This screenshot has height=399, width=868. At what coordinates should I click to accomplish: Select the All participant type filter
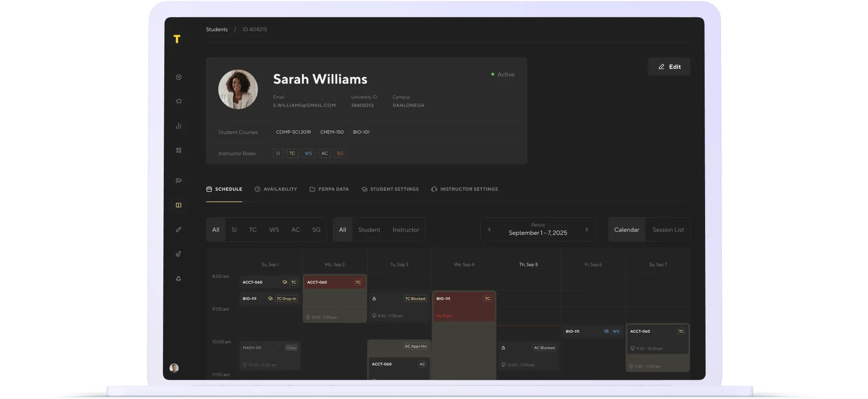tap(343, 230)
